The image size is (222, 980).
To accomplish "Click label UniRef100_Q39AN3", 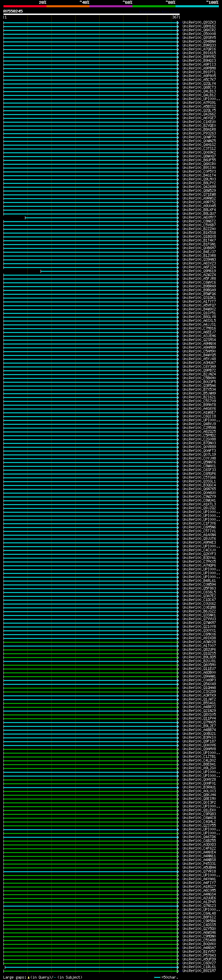I will click(199, 259).
